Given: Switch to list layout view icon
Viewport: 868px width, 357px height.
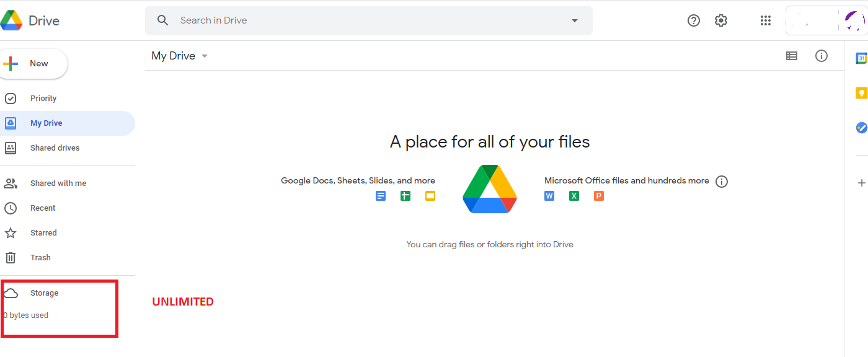Looking at the screenshot, I should pos(792,56).
